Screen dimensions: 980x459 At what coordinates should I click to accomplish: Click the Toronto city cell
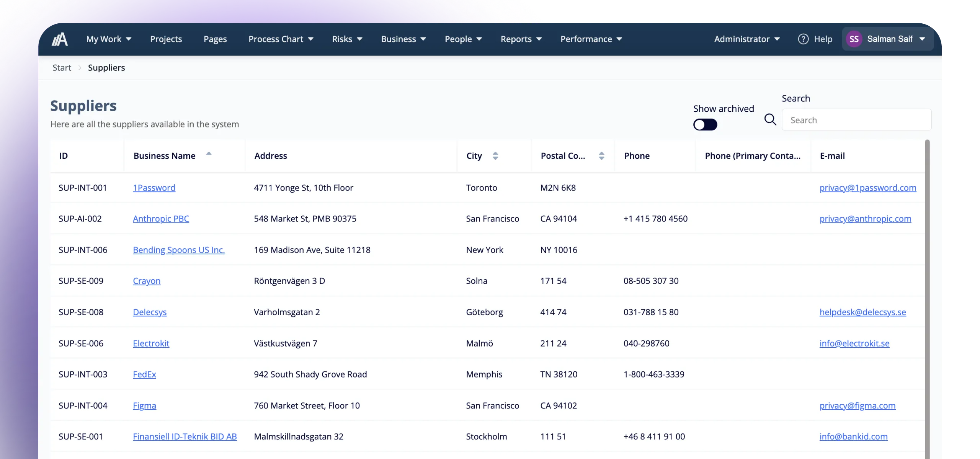click(x=482, y=188)
